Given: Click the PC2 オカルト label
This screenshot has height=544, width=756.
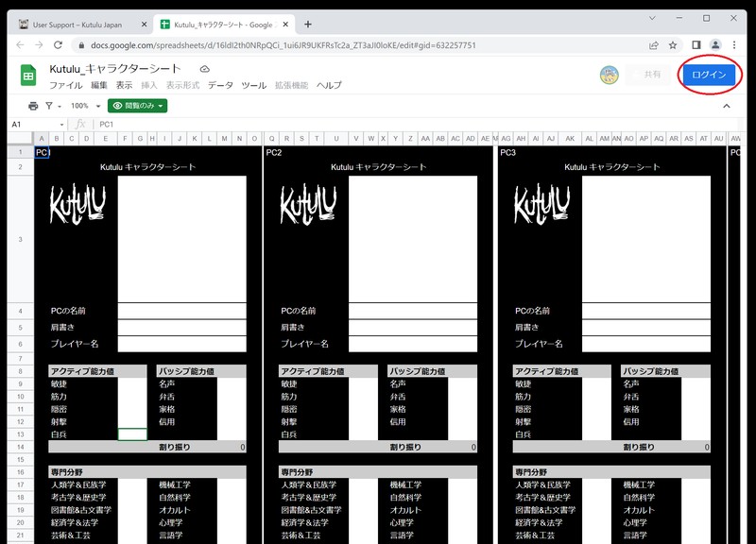Looking at the screenshot, I should click(x=405, y=510).
